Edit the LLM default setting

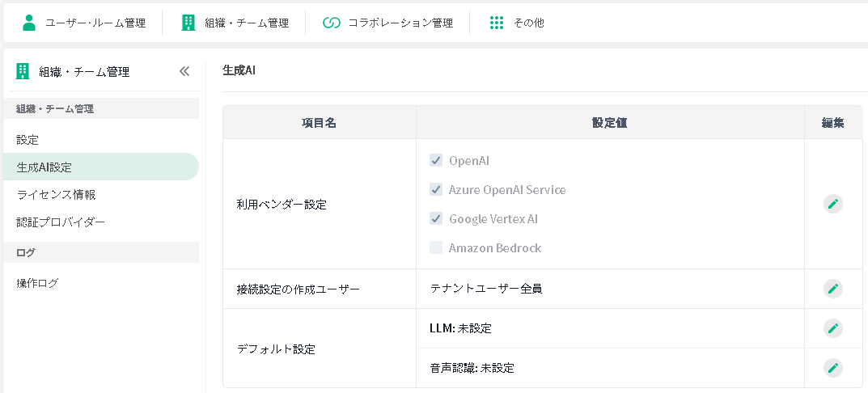pos(832,328)
